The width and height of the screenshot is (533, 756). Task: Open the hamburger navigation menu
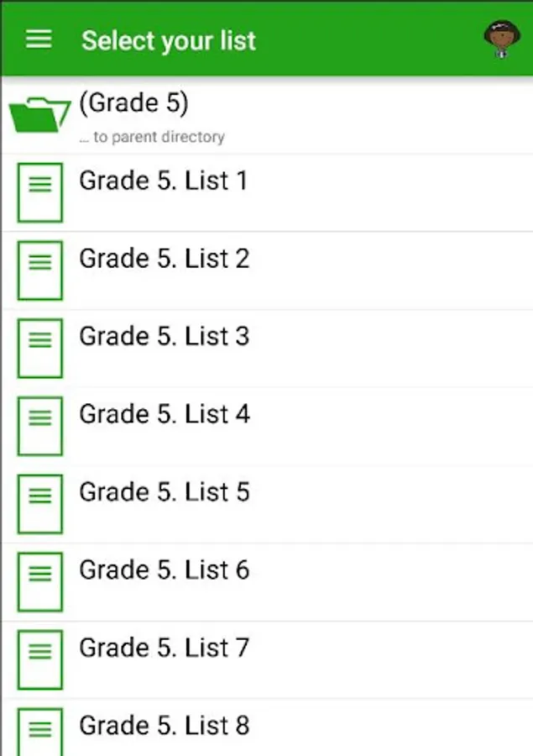click(39, 39)
